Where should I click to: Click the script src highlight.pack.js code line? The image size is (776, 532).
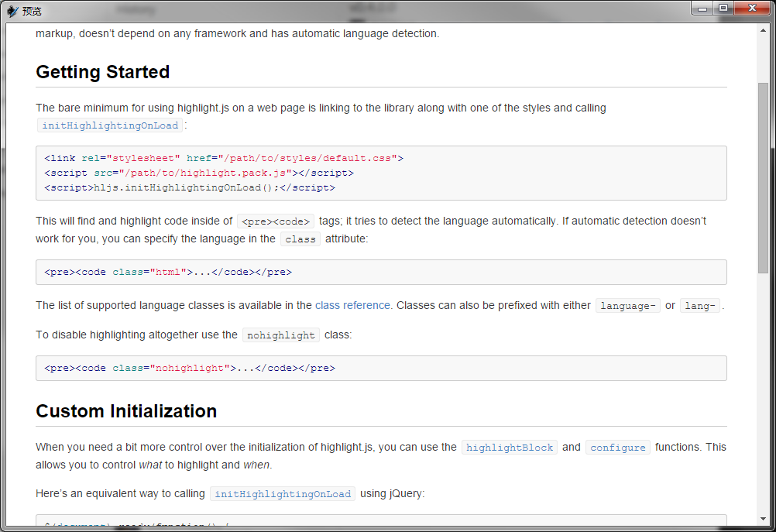click(x=199, y=173)
